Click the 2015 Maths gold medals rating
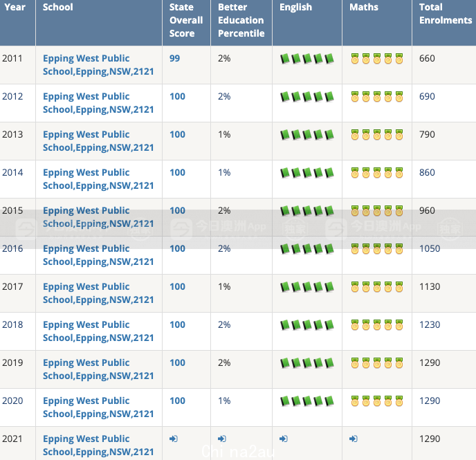476x460 pixels. [377, 211]
